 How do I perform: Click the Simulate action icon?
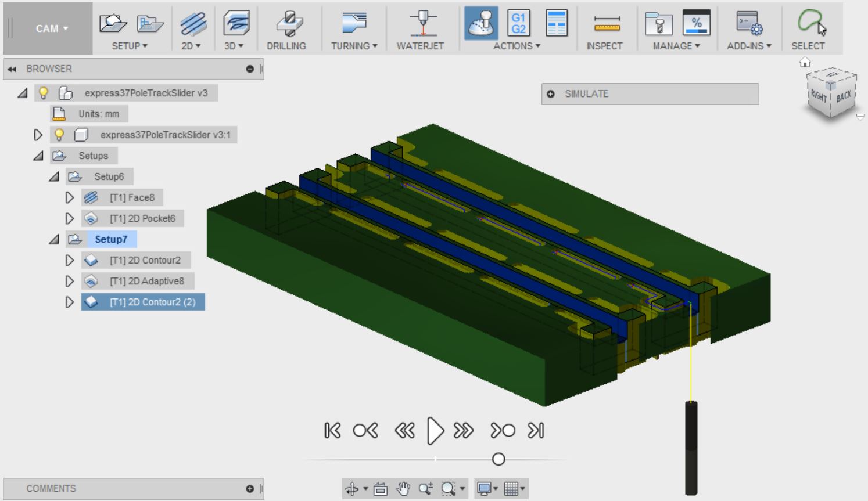pyautogui.click(x=481, y=23)
